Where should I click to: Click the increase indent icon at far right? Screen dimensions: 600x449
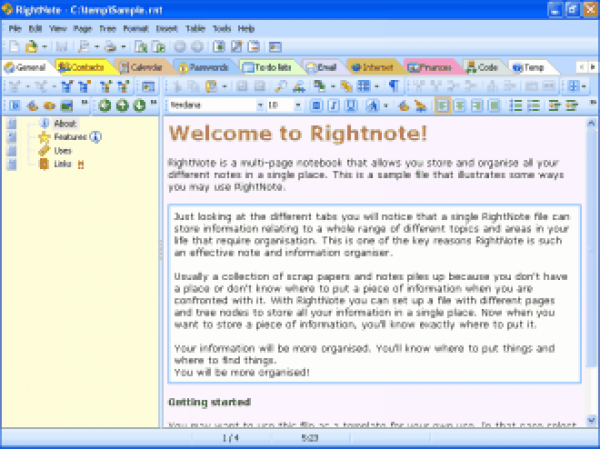572,105
